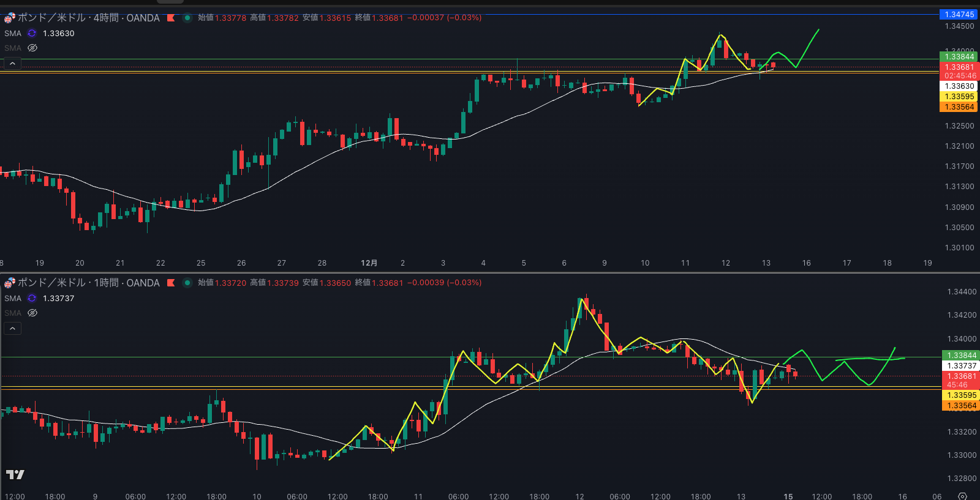Viewport: 980px width, 500px height.
Task: Click the orange 1.33564 price label in bottom chart
Action: 961,406
